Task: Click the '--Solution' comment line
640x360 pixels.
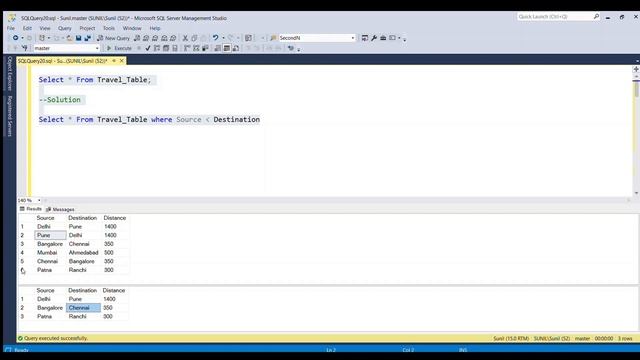Action: tap(60, 100)
